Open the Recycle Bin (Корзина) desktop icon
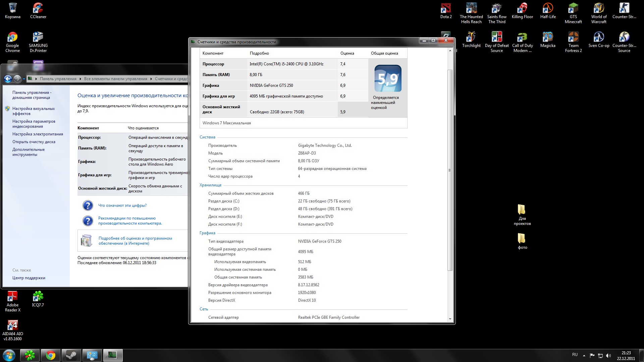 coord(13,11)
